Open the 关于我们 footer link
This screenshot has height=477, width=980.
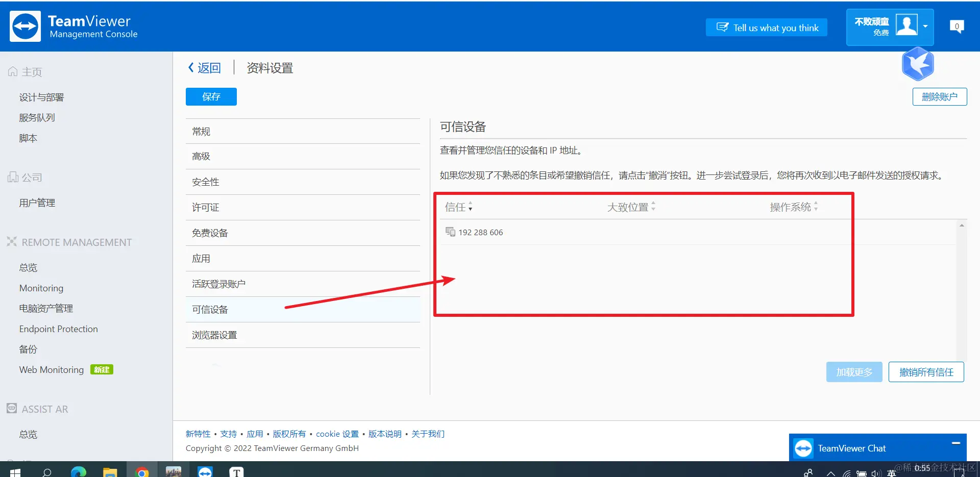click(428, 434)
